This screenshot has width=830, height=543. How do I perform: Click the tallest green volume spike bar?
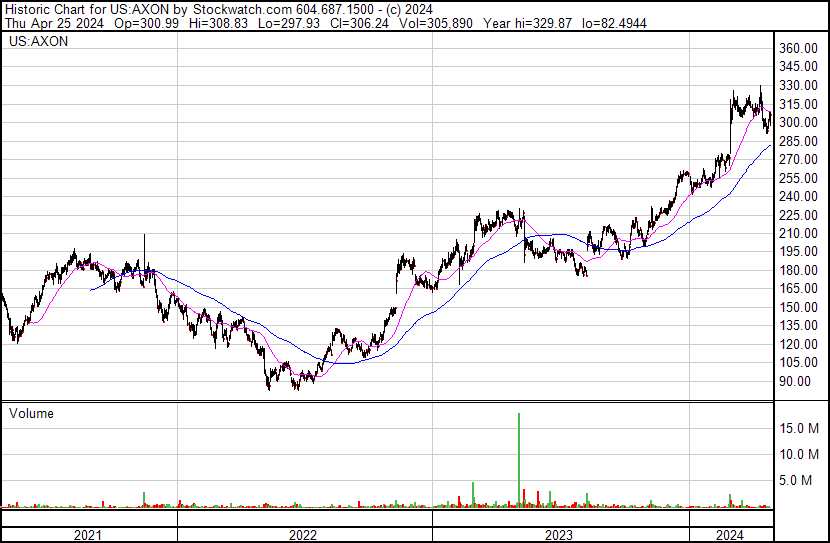coord(519,460)
